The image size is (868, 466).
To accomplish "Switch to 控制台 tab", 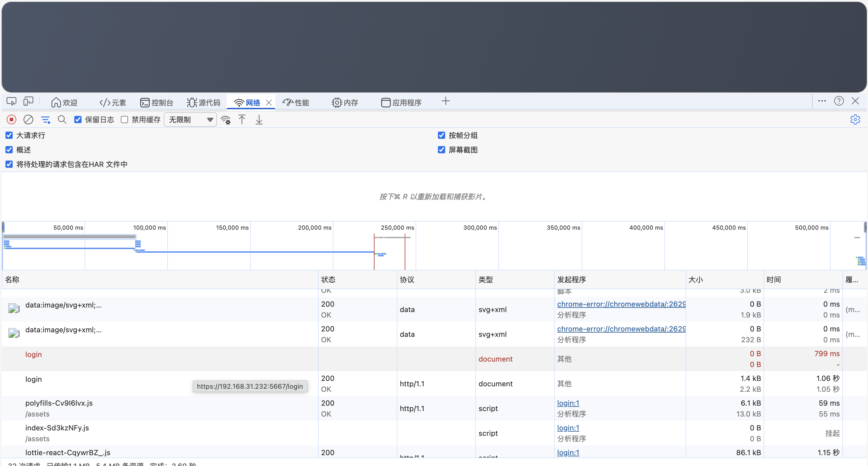I will coord(157,102).
